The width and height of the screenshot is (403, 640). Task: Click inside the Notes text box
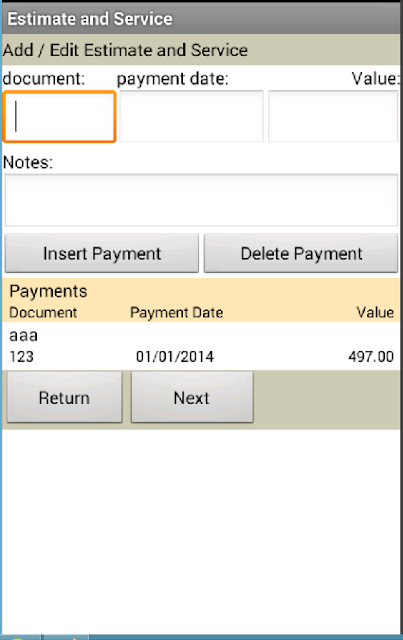201,200
